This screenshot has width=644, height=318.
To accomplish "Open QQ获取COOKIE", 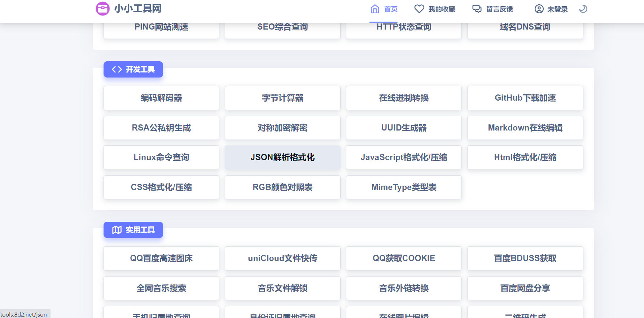I will [404, 259].
